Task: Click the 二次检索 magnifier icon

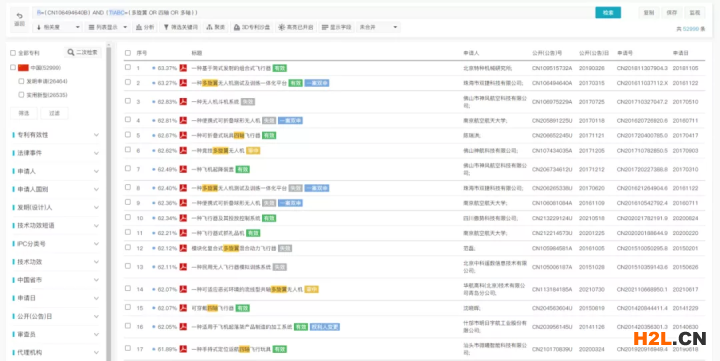Action: [71, 52]
